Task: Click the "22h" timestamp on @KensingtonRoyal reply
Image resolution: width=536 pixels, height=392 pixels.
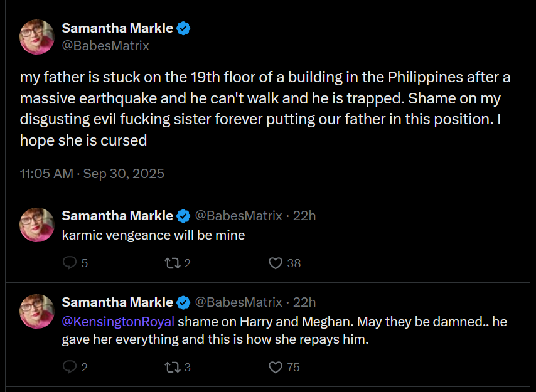Action: 304,302
